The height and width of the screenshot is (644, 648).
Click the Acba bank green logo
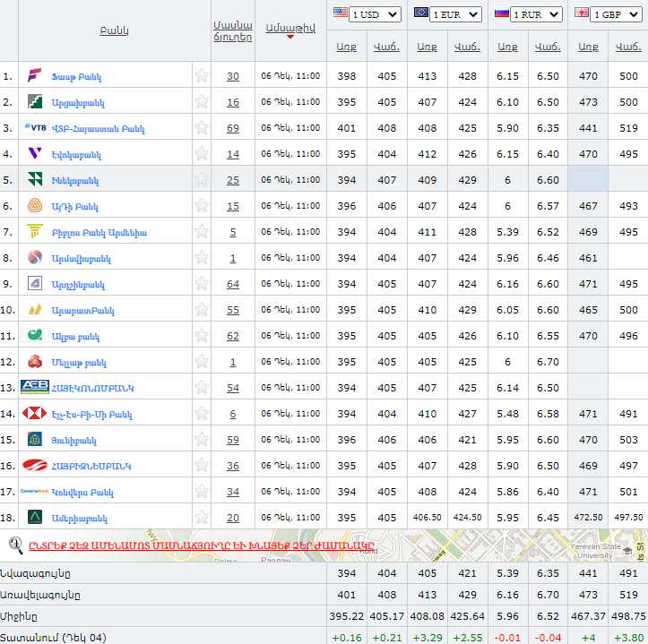point(35,335)
